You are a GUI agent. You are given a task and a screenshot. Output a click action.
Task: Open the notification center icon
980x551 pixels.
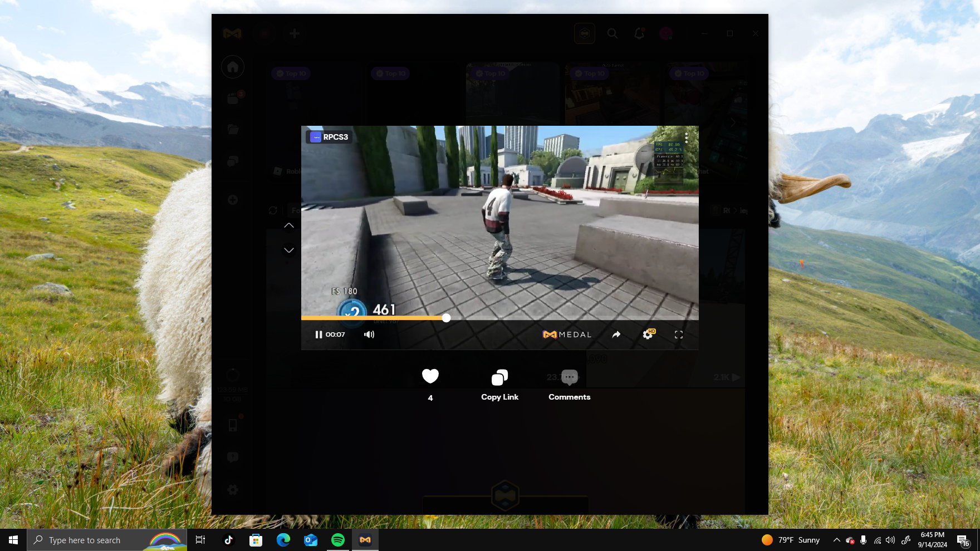point(963,540)
